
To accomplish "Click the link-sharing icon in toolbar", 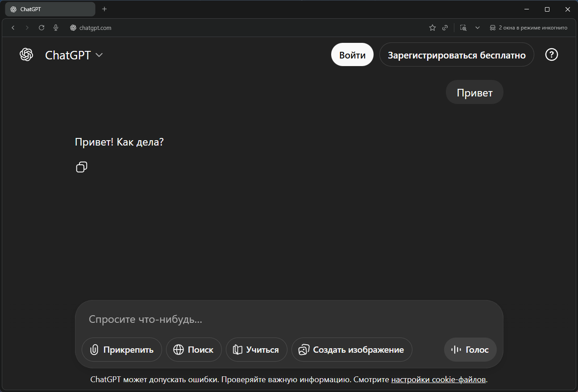I will 445,28.
